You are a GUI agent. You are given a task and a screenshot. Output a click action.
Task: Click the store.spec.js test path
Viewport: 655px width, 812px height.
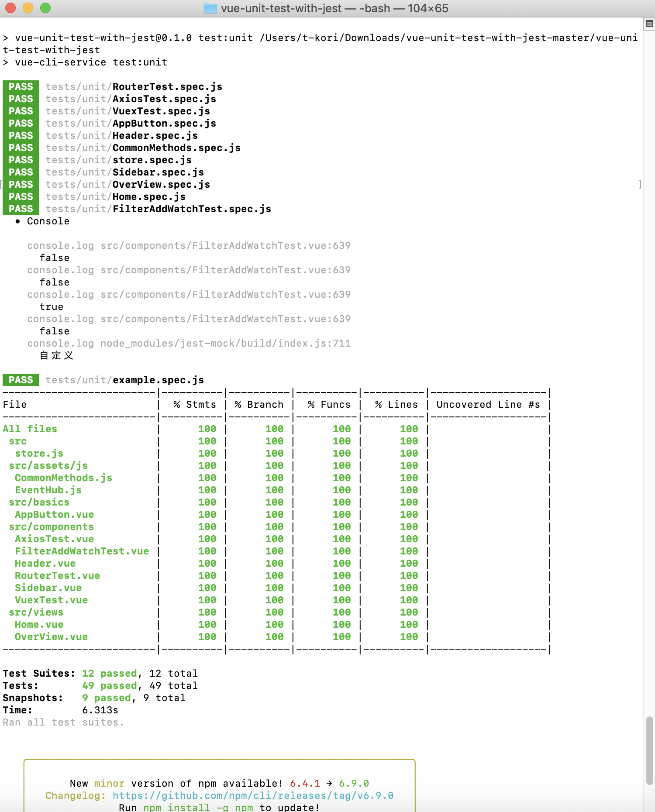pyautogui.click(x=119, y=160)
